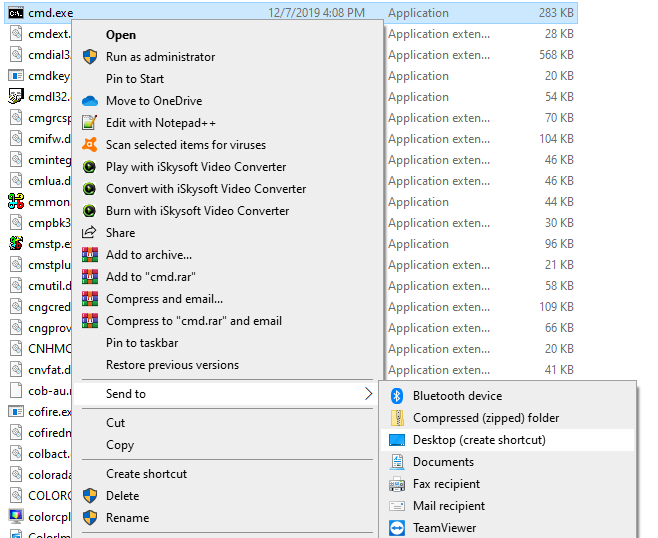Click WinRAR icon beside Add to archive
The width and height of the screenshot is (658, 538).
click(x=90, y=255)
